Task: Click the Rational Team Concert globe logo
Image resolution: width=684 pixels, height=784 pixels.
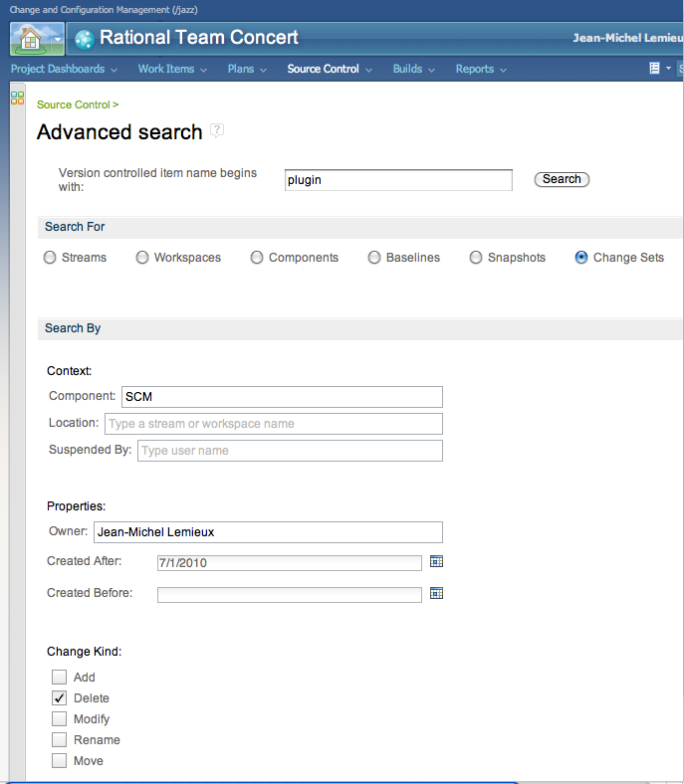Action: coord(84,39)
